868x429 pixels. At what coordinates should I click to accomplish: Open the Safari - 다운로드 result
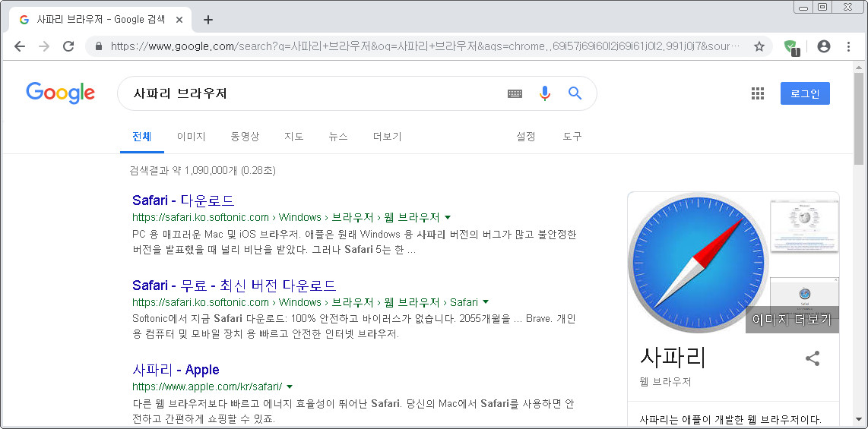pos(183,200)
